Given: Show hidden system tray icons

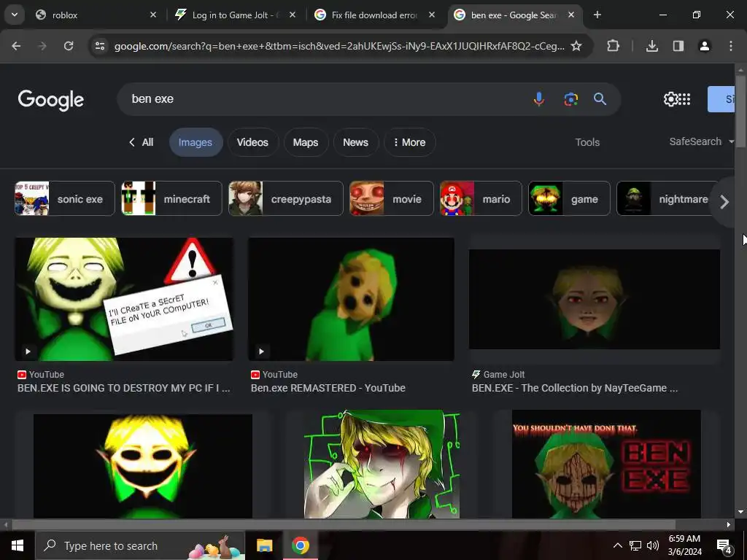Looking at the screenshot, I should tap(617, 545).
